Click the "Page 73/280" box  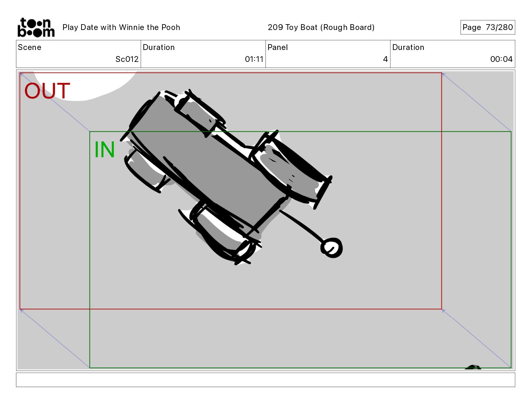pyautogui.click(x=488, y=27)
